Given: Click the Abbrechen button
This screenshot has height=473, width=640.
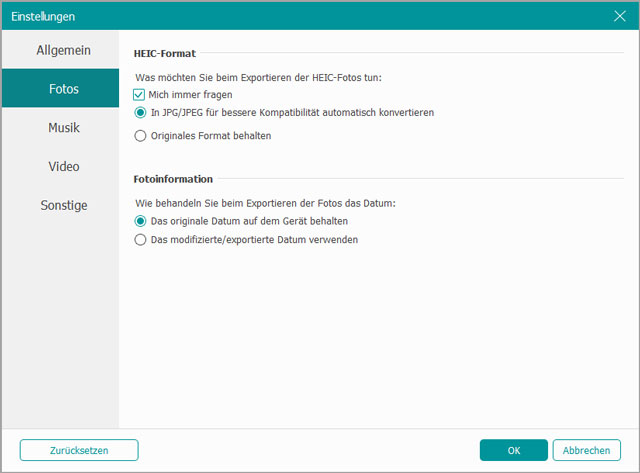Looking at the screenshot, I should tap(587, 450).
